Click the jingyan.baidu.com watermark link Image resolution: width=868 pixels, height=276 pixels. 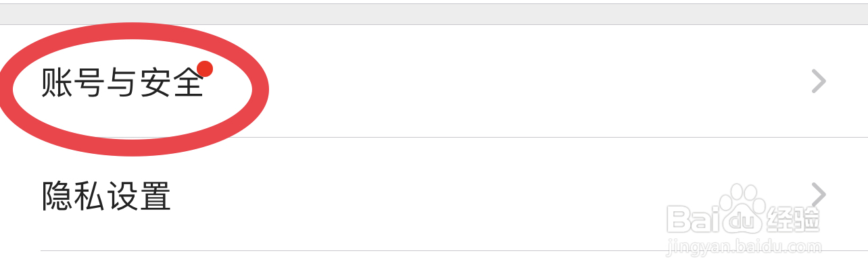pos(743,247)
